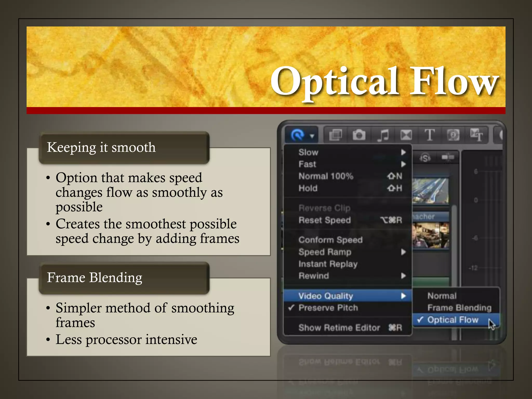
Task: Select Optical Flow video quality
Action: pos(456,320)
